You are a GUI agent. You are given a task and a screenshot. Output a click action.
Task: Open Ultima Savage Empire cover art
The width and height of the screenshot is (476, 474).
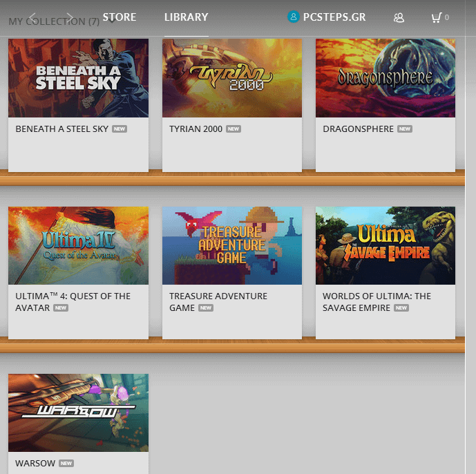click(x=385, y=246)
